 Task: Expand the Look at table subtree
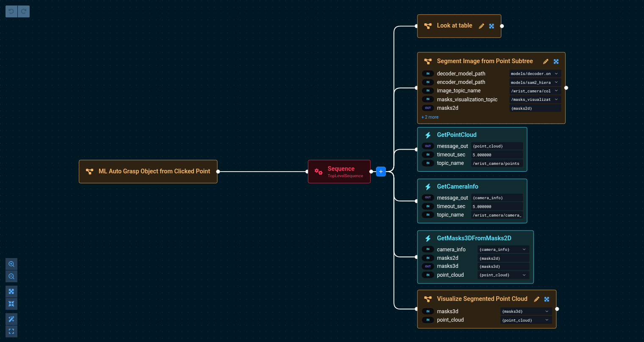492,26
